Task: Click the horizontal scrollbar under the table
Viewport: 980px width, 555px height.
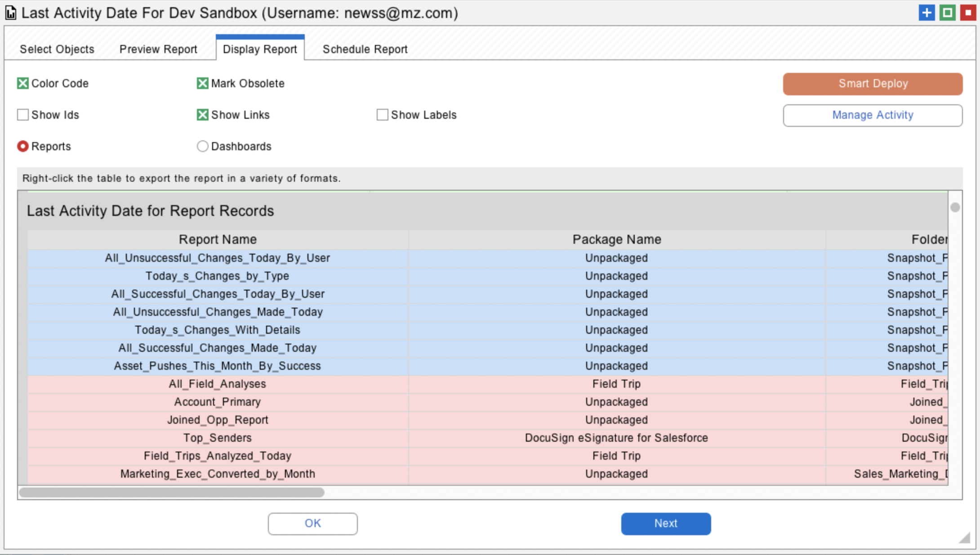Action: [172, 492]
